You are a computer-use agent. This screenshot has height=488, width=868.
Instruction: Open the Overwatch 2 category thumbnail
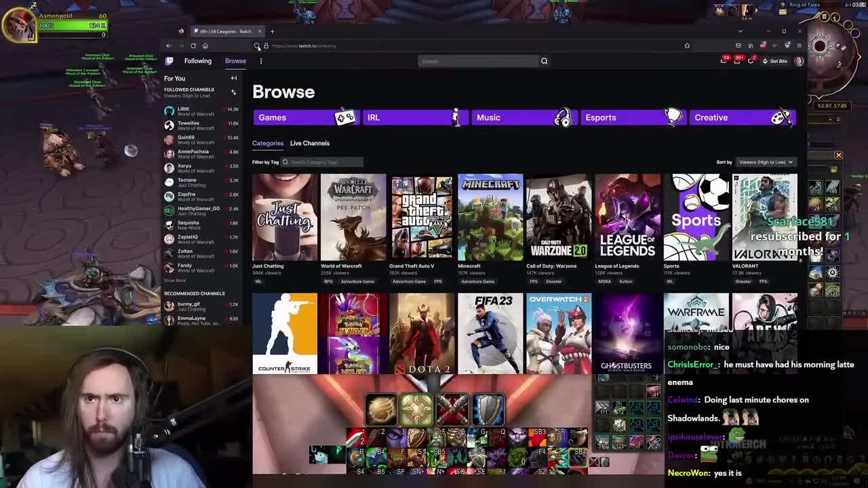(559, 333)
